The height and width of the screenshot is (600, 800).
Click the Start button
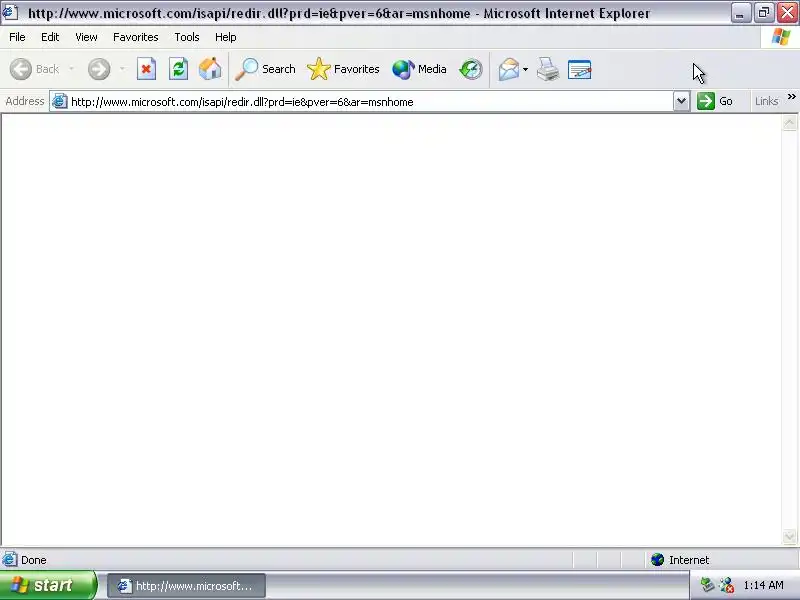pos(48,585)
